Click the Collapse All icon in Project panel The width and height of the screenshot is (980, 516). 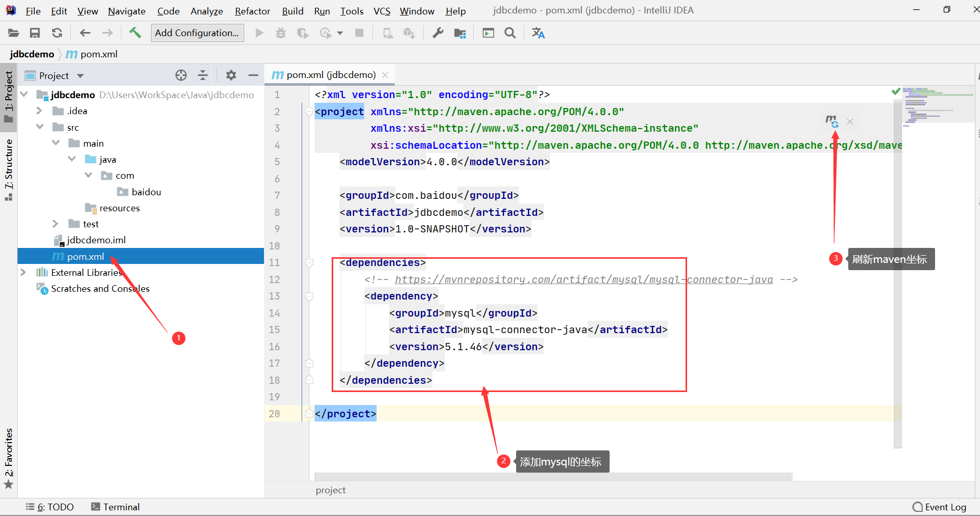(203, 75)
